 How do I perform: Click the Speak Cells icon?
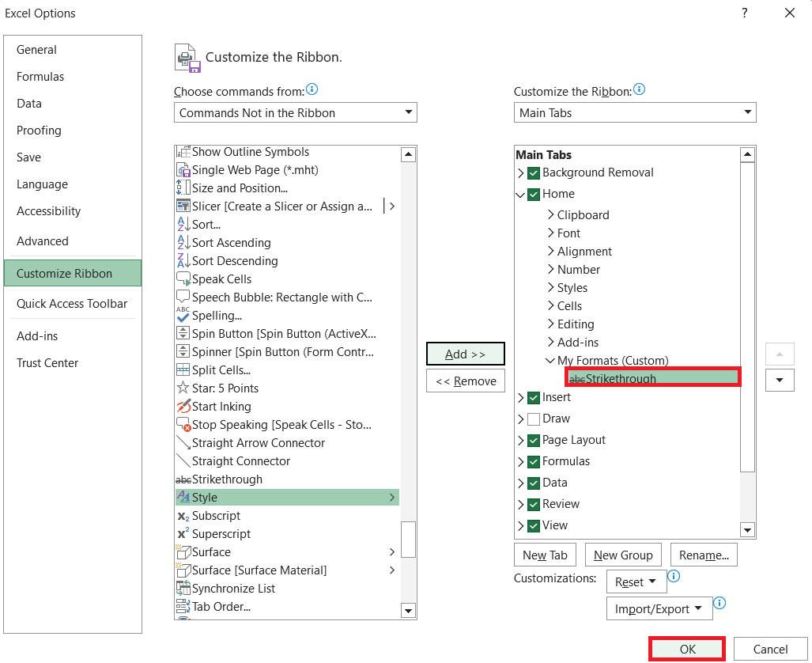click(183, 278)
